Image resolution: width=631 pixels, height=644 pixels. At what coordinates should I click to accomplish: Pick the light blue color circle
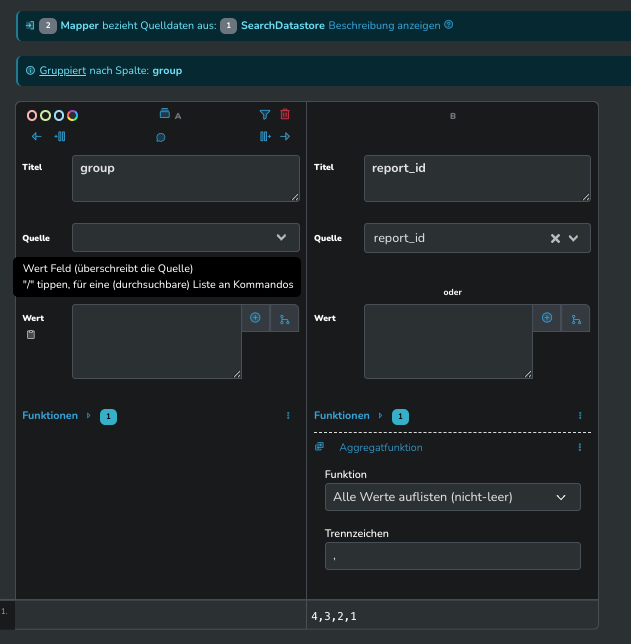(59, 116)
